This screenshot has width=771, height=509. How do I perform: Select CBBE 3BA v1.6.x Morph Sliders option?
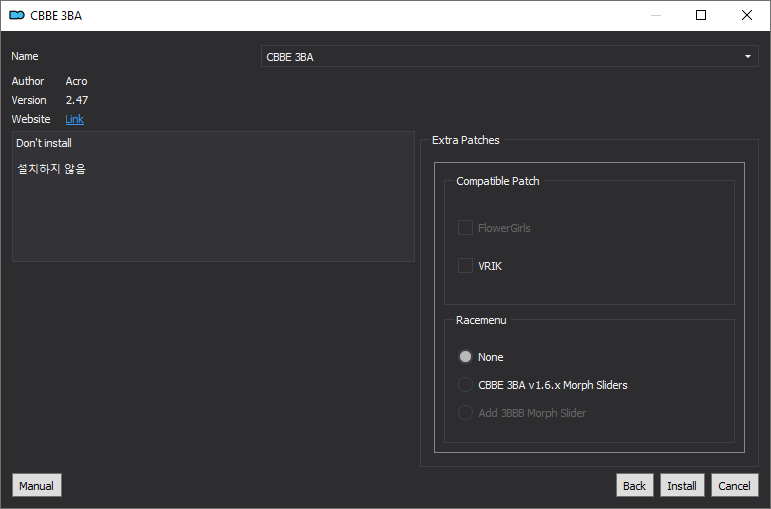[465, 385]
